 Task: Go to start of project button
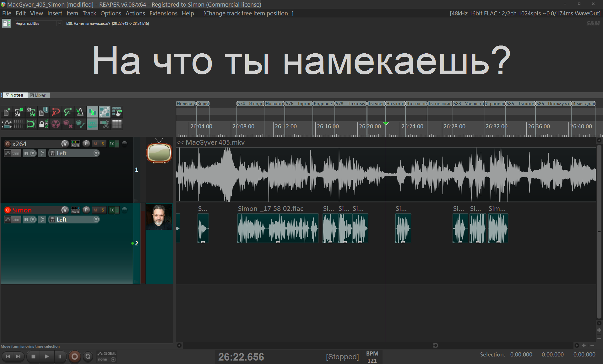tap(8, 356)
